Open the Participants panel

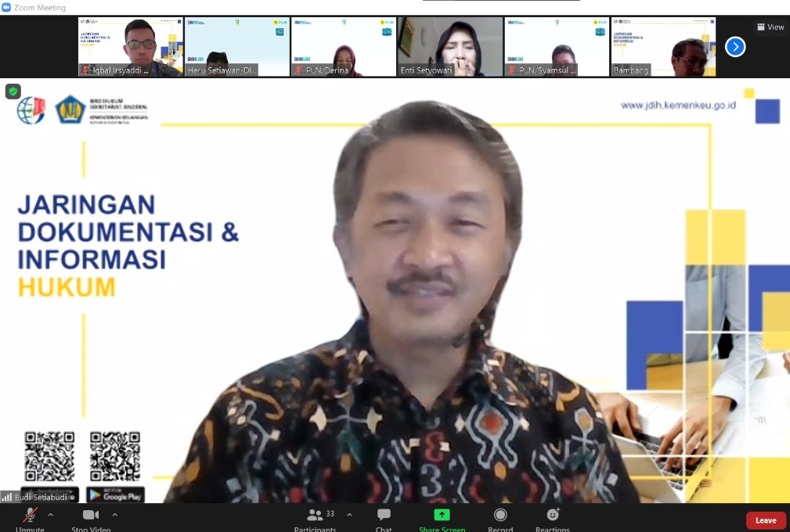pyautogui.click(x=316, y=519)
